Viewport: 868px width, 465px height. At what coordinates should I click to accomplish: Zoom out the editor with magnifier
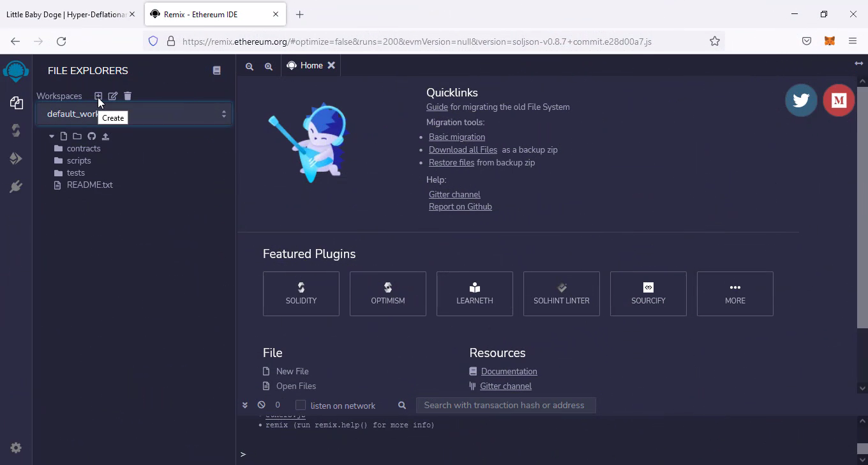click(250, 66)
